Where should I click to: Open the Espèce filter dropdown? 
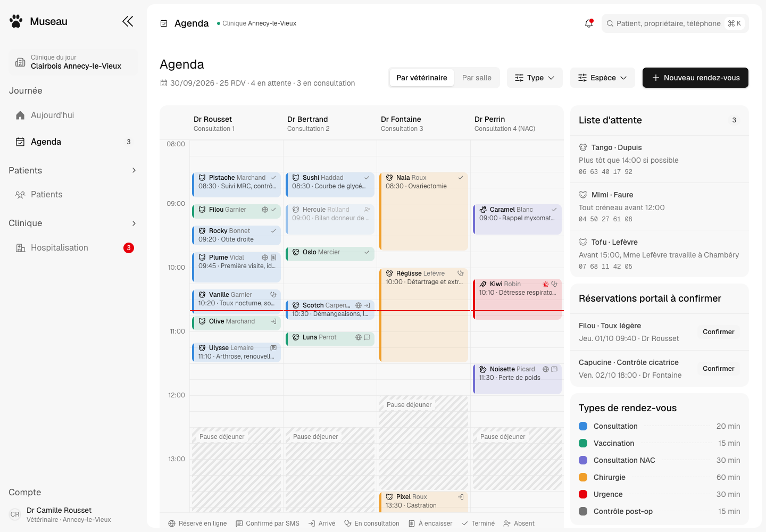tap(603, 78)
